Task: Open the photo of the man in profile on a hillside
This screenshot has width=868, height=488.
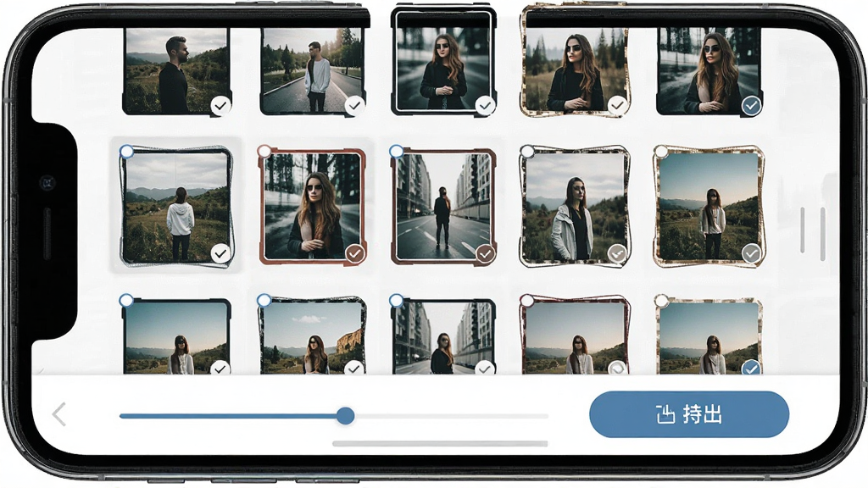Action: pyautogui.click(x=176, y=71)
